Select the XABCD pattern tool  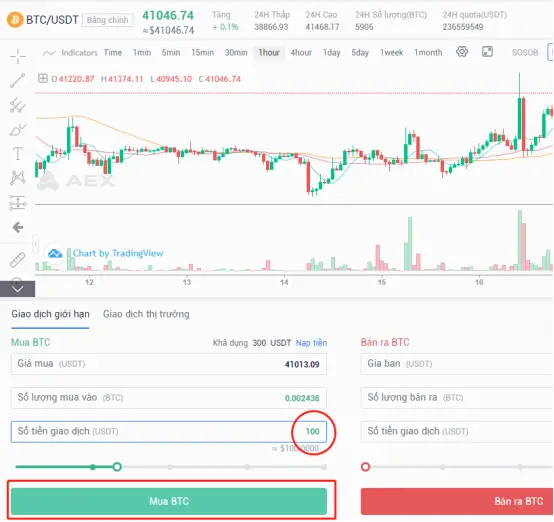point(18,178)
